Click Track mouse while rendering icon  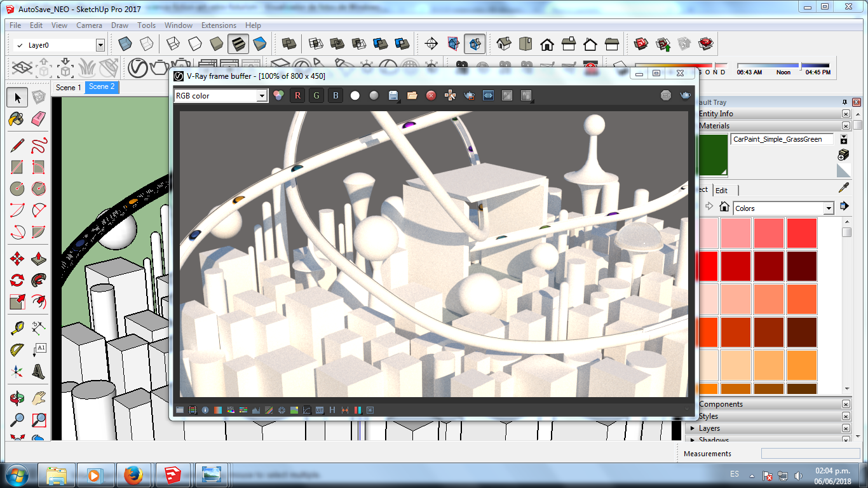pos(450,95)
